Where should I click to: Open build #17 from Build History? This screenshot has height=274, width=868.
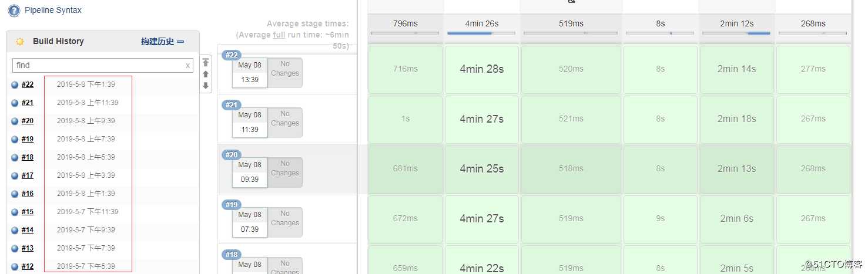(28, 175)
